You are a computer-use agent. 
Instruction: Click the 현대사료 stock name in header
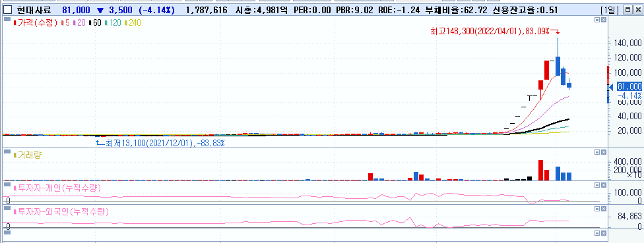(34, 10)
